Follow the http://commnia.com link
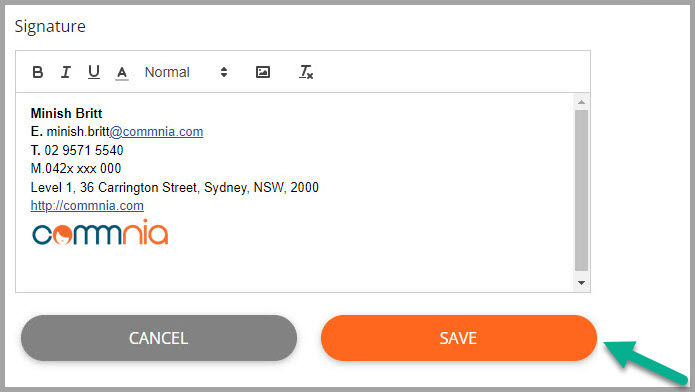Screen dimensions: 695x392 click(87, 206)
